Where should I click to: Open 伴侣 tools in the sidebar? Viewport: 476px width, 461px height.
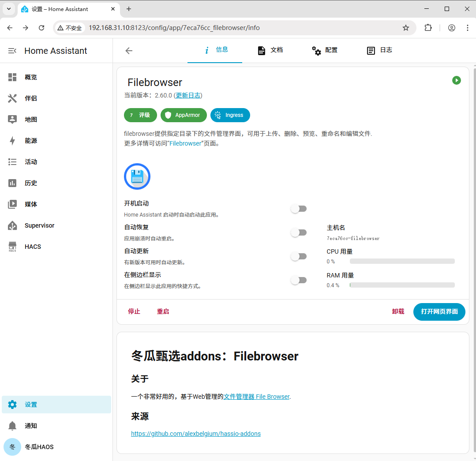pos(56,98)
